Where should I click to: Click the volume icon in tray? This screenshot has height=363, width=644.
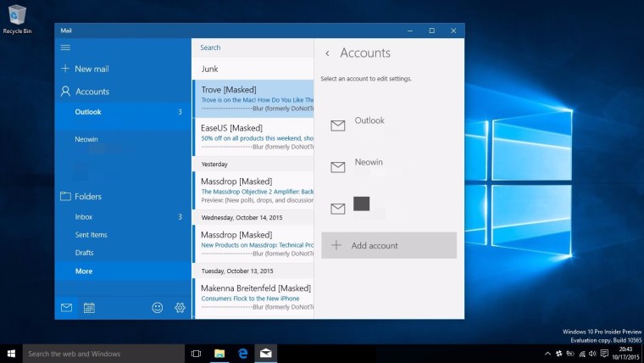pyautogui.click(x=592, y=354)
